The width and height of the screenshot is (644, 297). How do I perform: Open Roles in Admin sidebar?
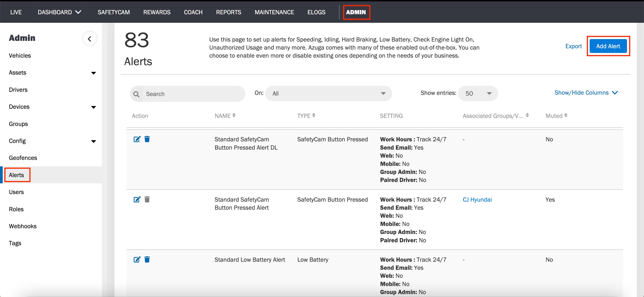click(16, 209)
